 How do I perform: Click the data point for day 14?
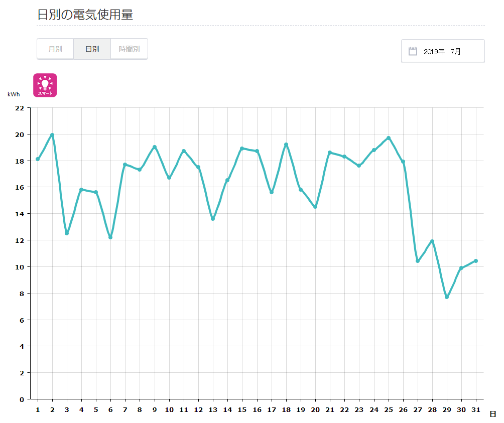227,180
